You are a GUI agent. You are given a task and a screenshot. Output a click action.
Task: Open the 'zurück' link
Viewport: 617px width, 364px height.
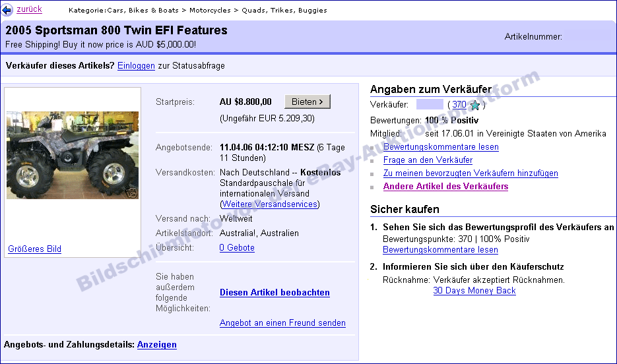tap(29, 9)
